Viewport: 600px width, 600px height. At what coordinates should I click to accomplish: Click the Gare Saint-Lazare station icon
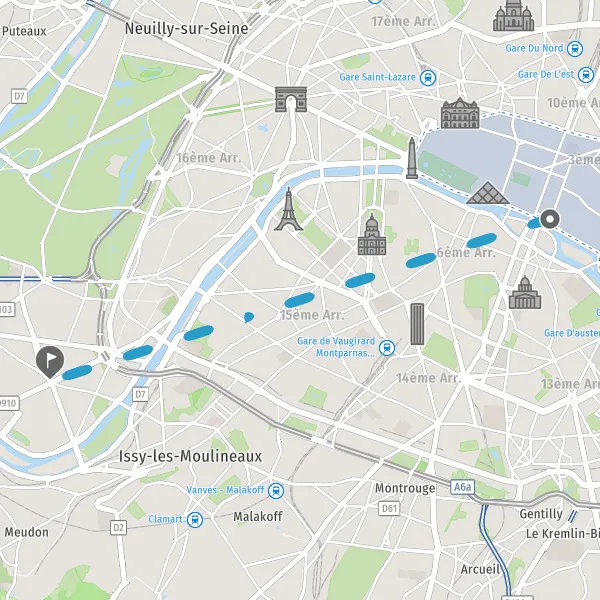coord(428,78)
